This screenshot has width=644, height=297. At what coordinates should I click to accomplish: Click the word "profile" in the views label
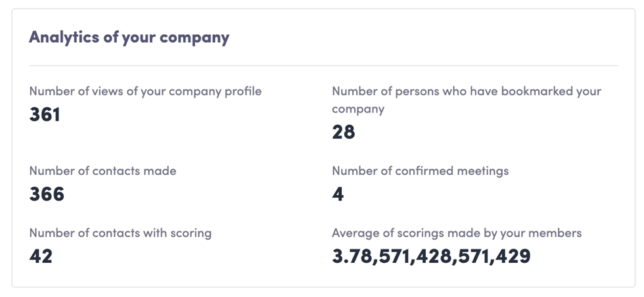(243, 91)
